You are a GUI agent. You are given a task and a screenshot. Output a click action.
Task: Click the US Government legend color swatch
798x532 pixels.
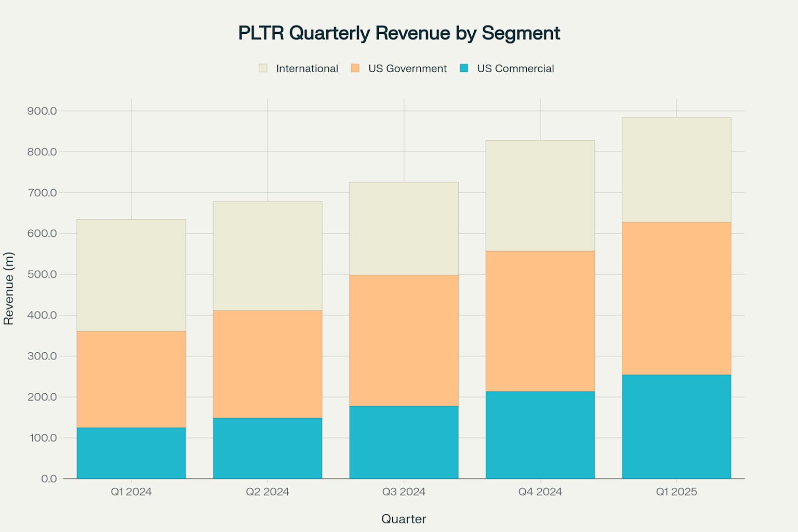click(355, 68)
